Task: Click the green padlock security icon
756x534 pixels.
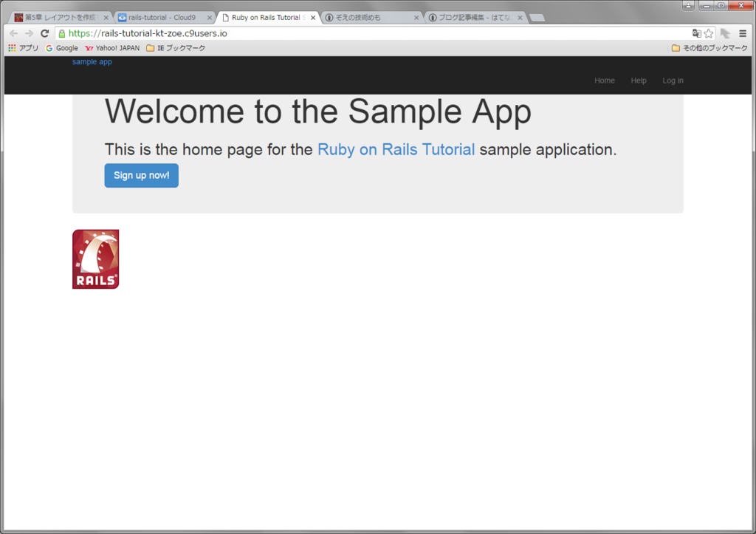Action: pos(62,33)
